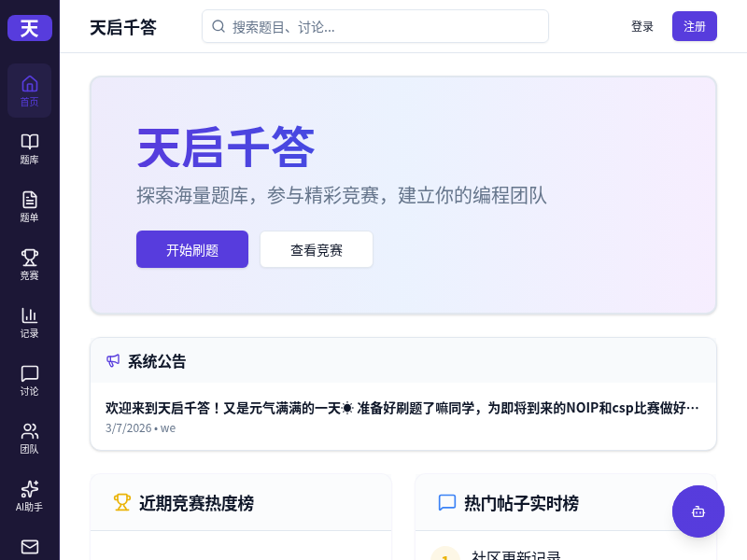Click the 开始刷题 button
747x560 pixels.
(192, 249)
